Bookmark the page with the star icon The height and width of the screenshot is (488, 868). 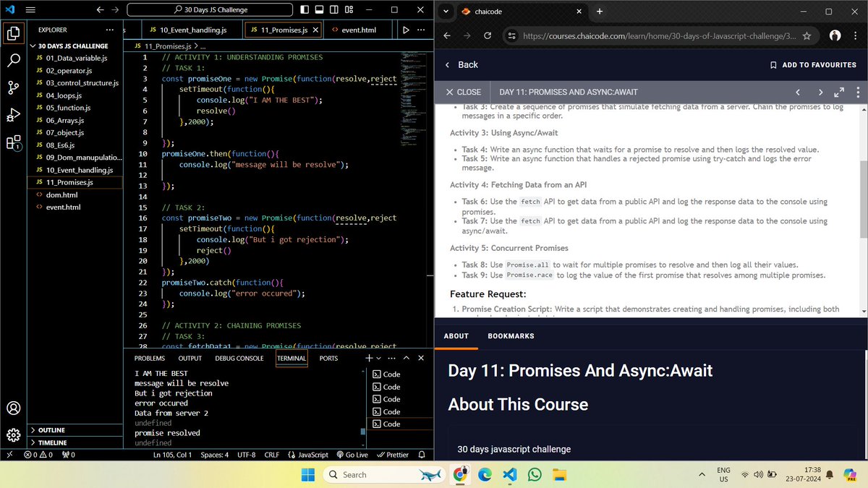point(806,35)
